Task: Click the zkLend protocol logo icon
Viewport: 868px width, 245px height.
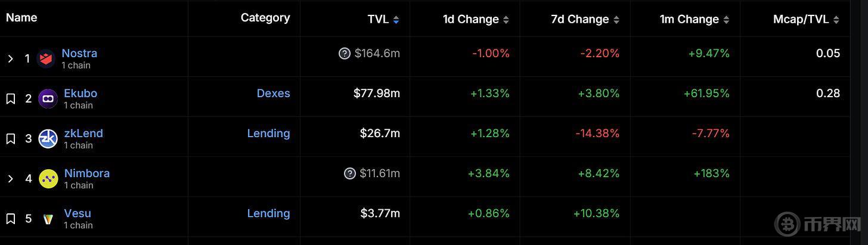Action: click(x=48, y=138)
